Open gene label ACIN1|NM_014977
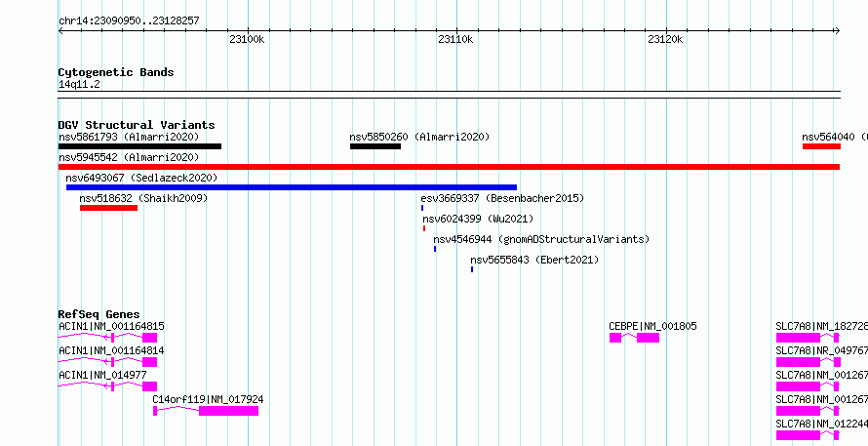Viewport: 868px width, 446px height. point(102,375)
